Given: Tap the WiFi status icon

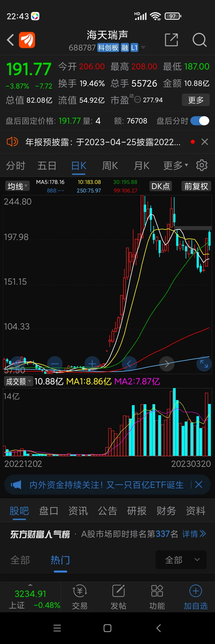Looking at the screenshot, I should [155, 16].
